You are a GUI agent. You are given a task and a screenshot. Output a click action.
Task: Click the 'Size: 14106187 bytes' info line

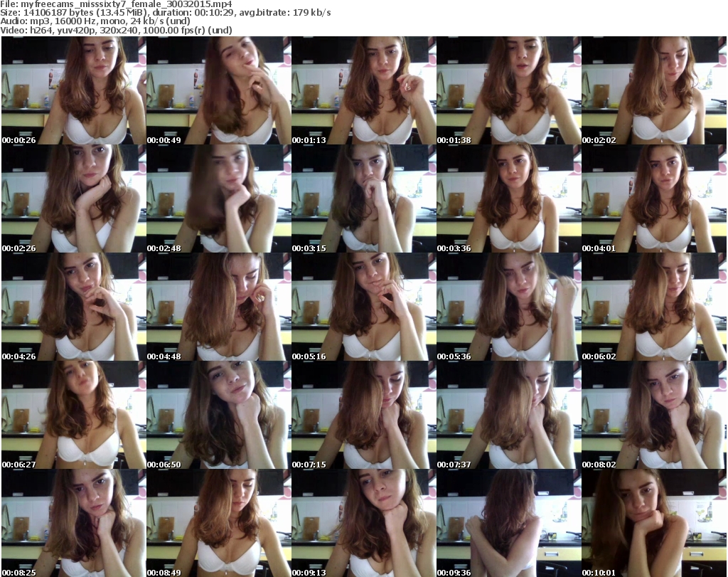[165, 13]
